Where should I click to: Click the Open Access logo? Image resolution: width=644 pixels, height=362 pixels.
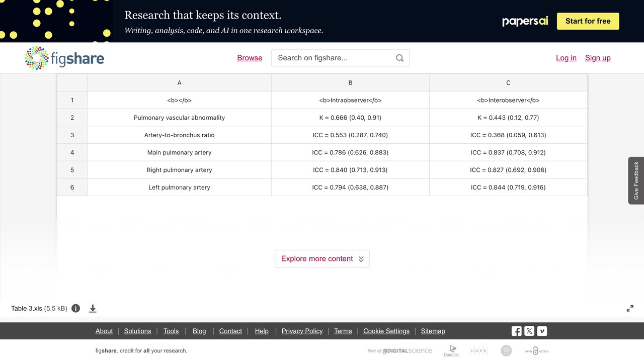click(536, 351)
